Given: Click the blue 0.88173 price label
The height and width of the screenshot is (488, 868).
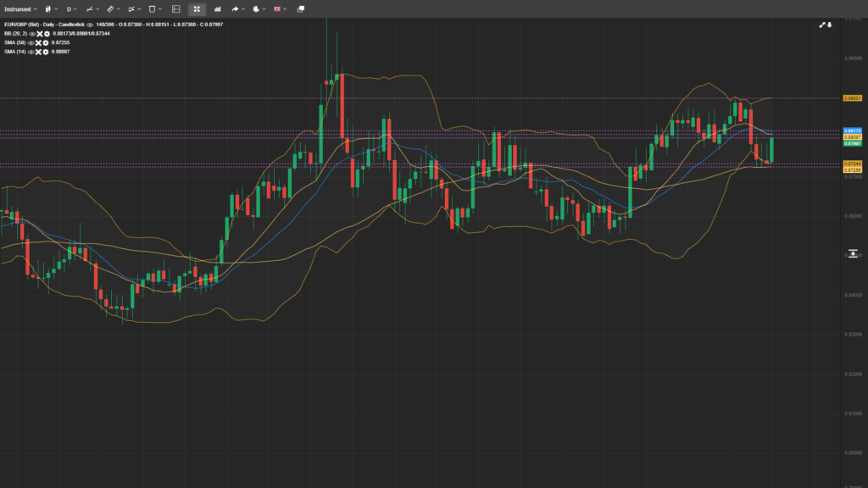Looking at the screenshot, I should point(853,131).
